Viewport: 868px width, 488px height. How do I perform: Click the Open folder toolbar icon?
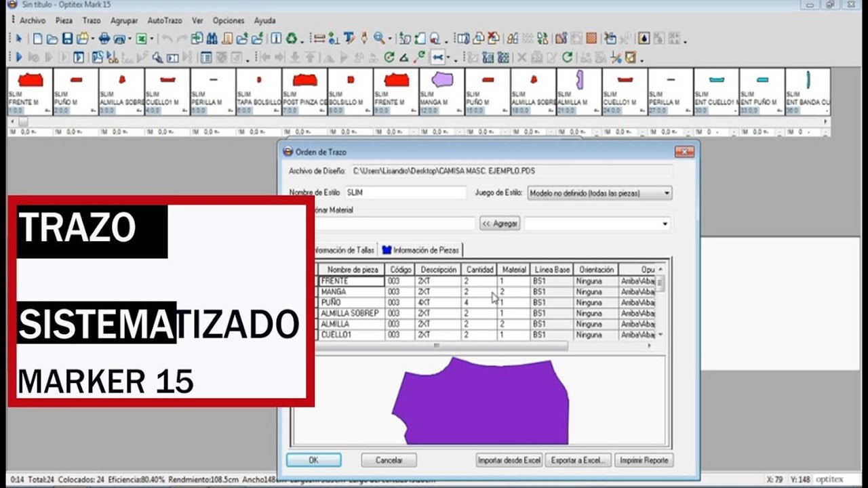[x=52, y=39]
